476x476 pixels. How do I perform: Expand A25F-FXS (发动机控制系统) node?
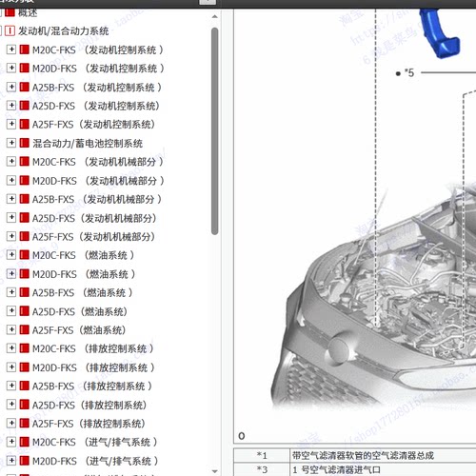tap(11, 124)
